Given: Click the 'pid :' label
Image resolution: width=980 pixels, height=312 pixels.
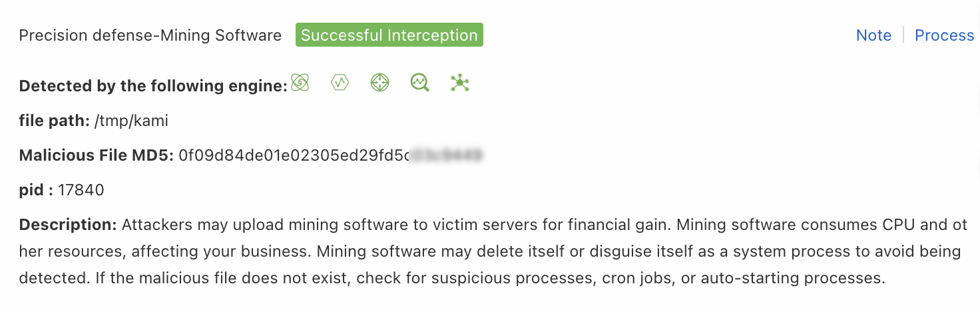Looking at the screenshot, I should tap(36, 190).
